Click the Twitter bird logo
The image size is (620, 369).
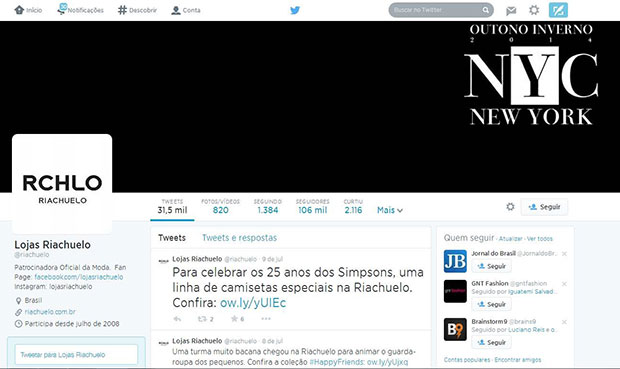pyautogui.click(x=295, y=10)
